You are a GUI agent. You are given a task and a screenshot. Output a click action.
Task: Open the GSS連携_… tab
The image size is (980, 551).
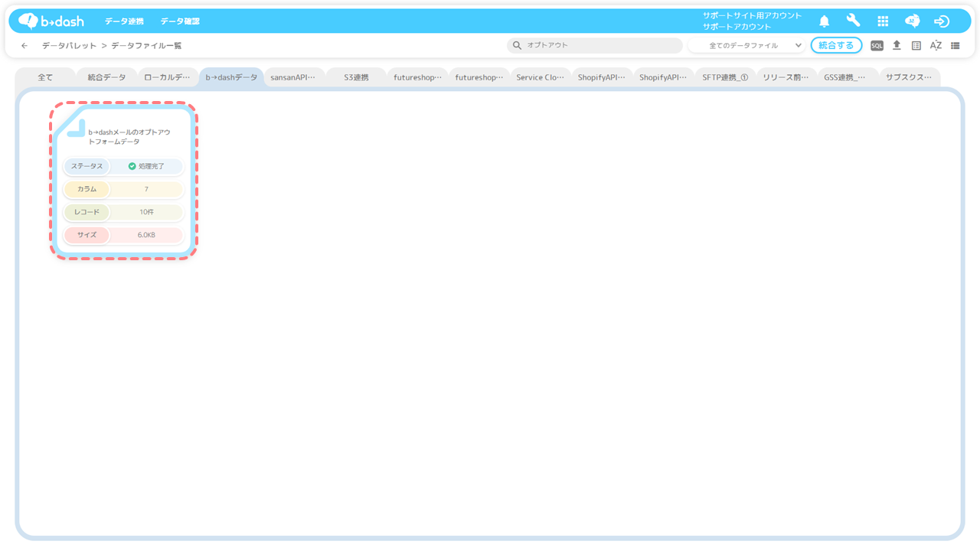click(848, 77)
